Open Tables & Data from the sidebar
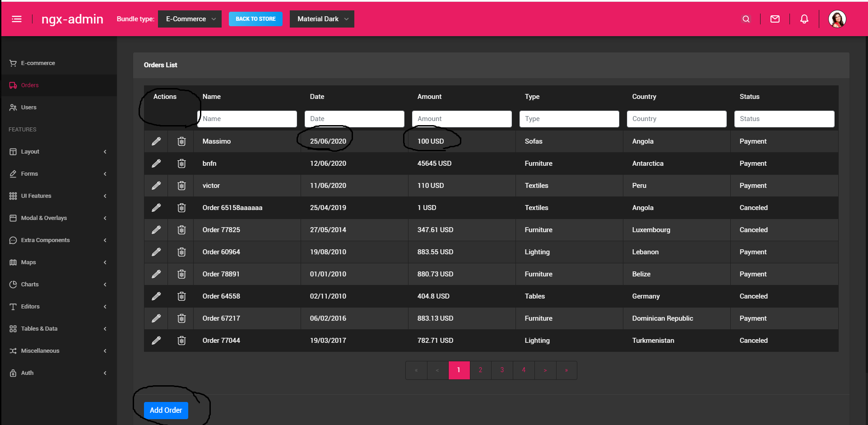868x425 pixels. [x=38, y=328]
